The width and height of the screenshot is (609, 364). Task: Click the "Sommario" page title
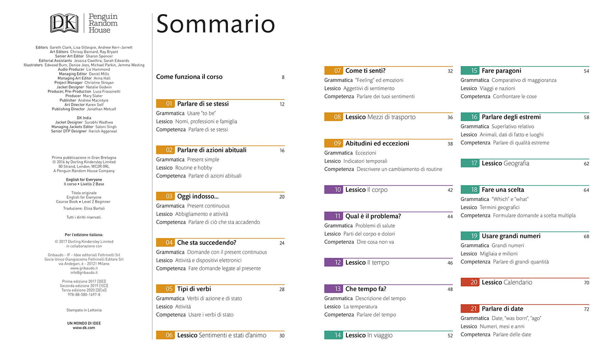click(x=215, y=24)
